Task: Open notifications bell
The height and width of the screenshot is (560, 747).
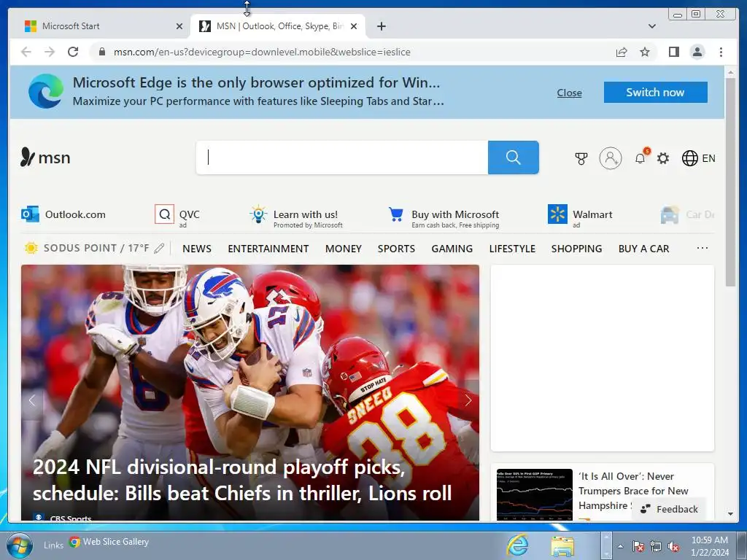Action: (640, 157)
